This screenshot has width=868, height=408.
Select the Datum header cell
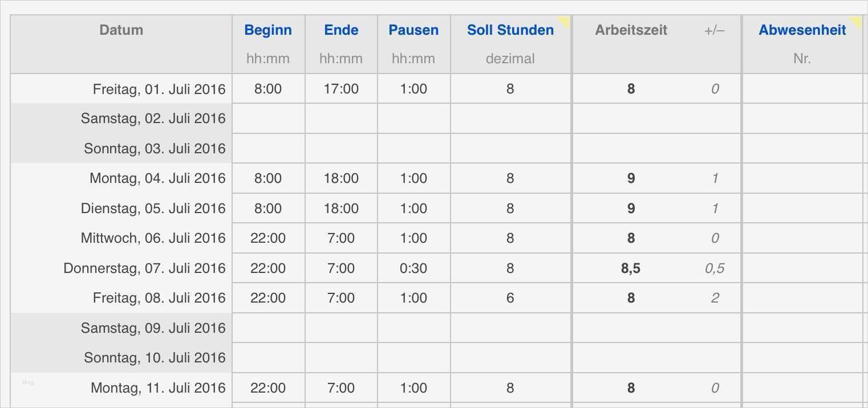[121, 30]
